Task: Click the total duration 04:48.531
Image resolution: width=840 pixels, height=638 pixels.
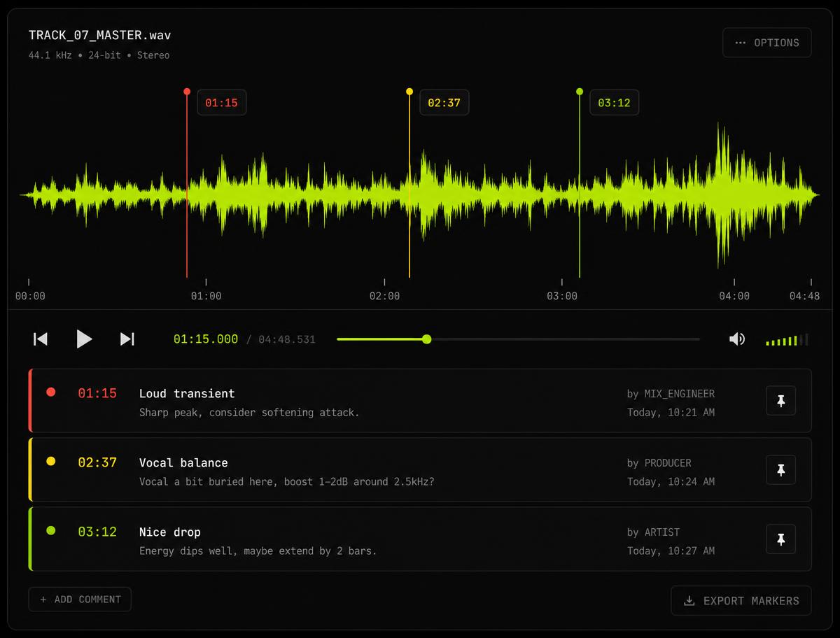Action: (287, 339)
